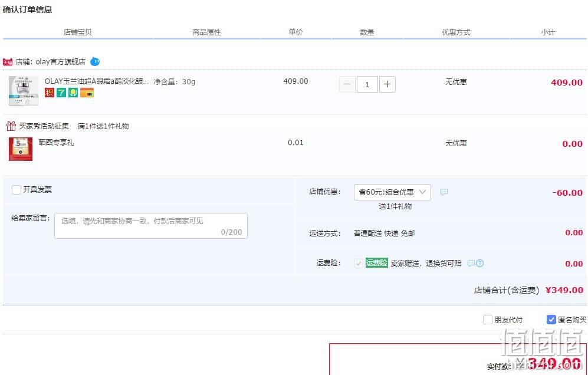Click the 0.01 gift unit price
588x375 pixels.
pos(295,143)
